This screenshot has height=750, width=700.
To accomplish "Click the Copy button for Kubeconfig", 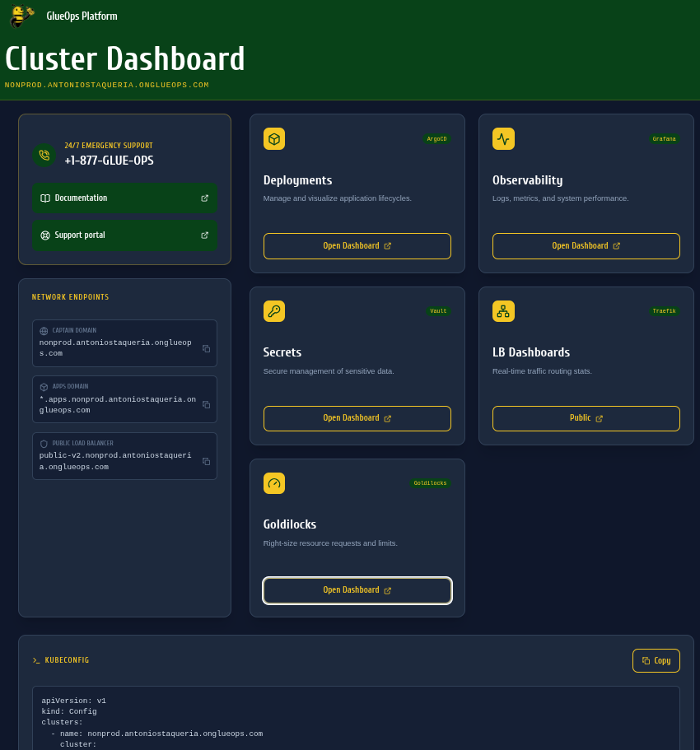I will 656,660.
